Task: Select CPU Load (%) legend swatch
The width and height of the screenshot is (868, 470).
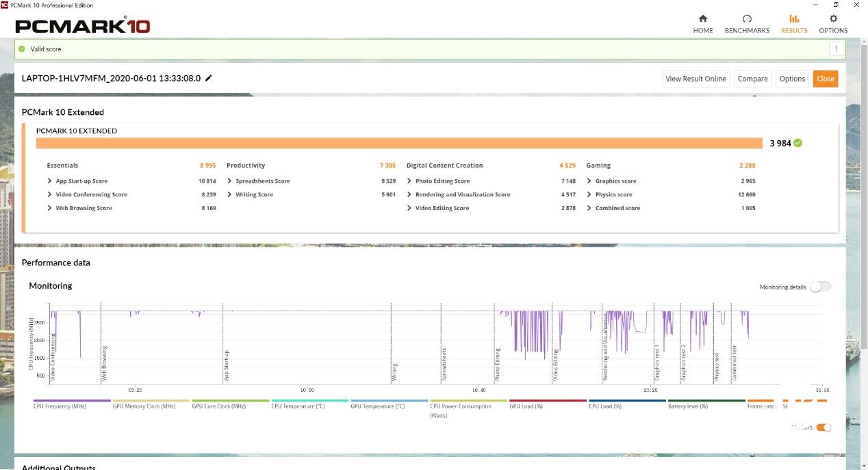Action: [x=627, y=401]
